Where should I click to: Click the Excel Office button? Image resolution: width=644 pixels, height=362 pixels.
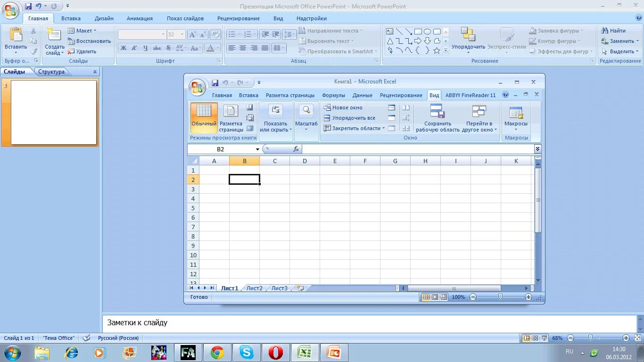coord(197,87)
